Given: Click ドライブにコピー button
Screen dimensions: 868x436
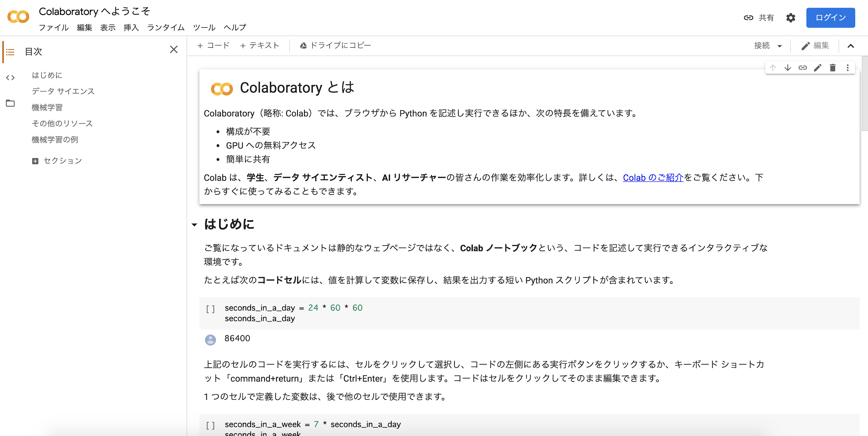Looking at the screenshot, I should [335, 45].
